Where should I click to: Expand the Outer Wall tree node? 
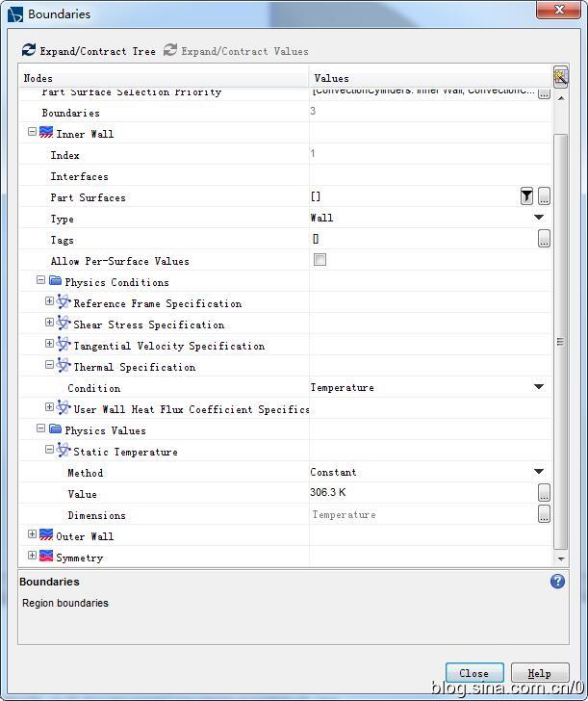(32, 535)
